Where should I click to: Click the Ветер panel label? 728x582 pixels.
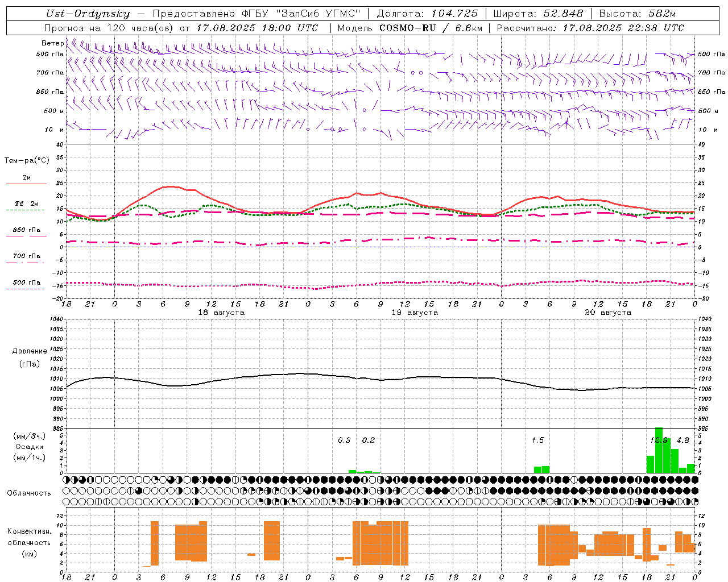click(52, 43)
